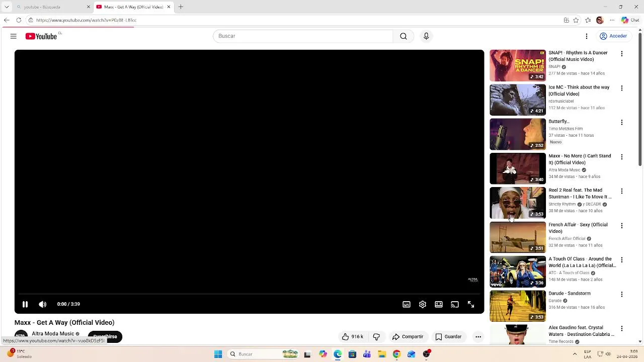The height and width of the screenshot is (362, 644).
Task: Open options menu for Alex Gaudino video
Action: click(x=622, y=329)
